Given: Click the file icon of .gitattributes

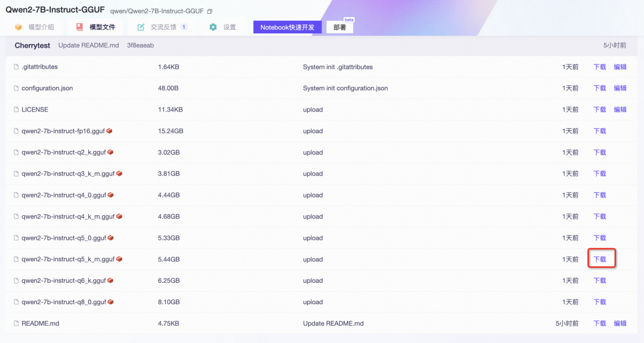Looking at the screenshot, I should click(x=16, y=67).
